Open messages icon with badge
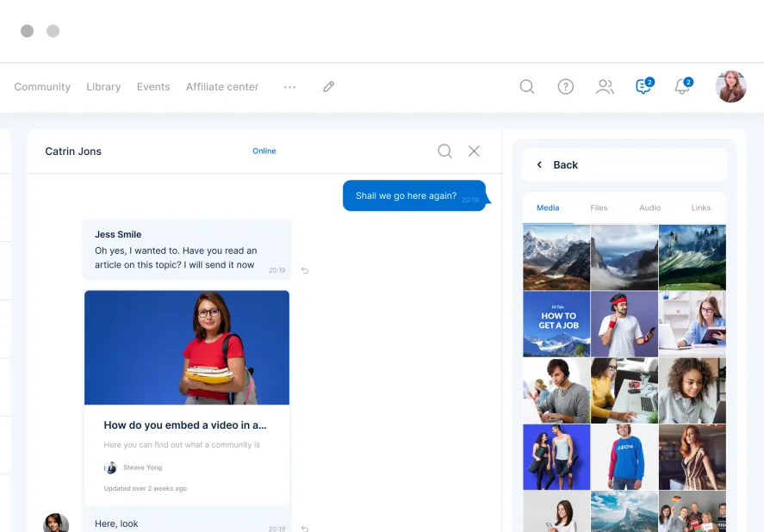 tap(643, 87)
